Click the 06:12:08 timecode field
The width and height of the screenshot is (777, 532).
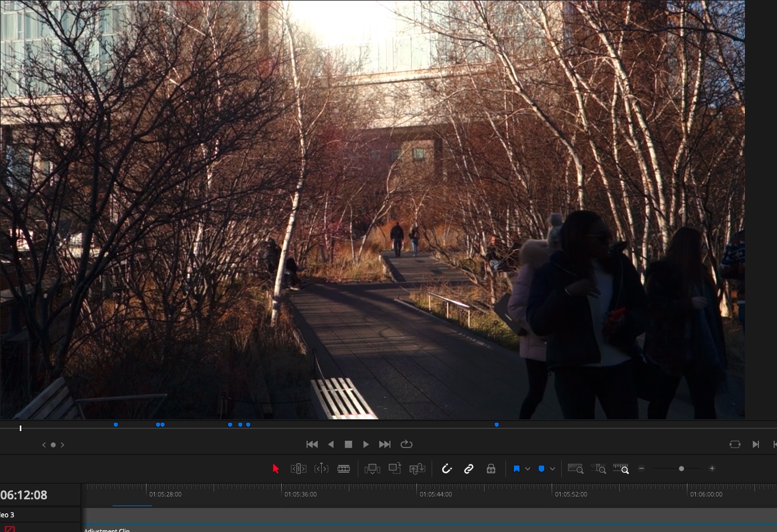24,495
